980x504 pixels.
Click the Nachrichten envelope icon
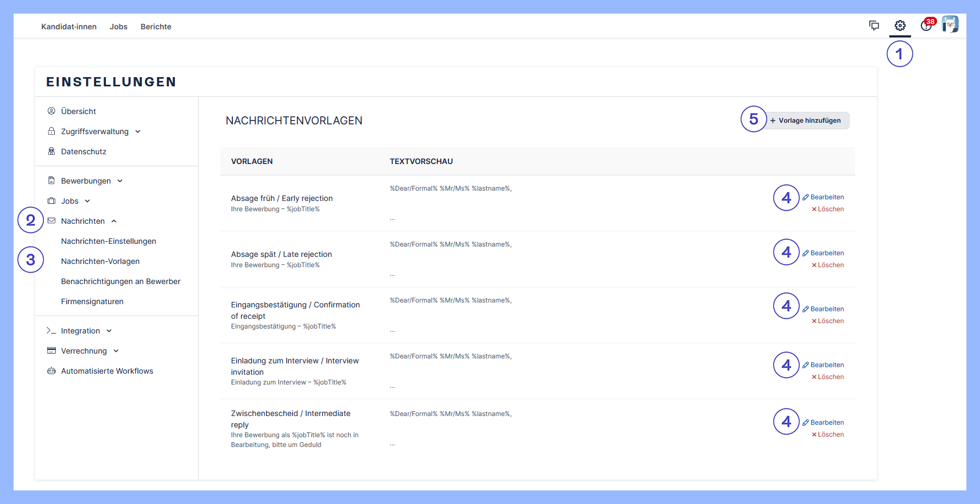52,221
